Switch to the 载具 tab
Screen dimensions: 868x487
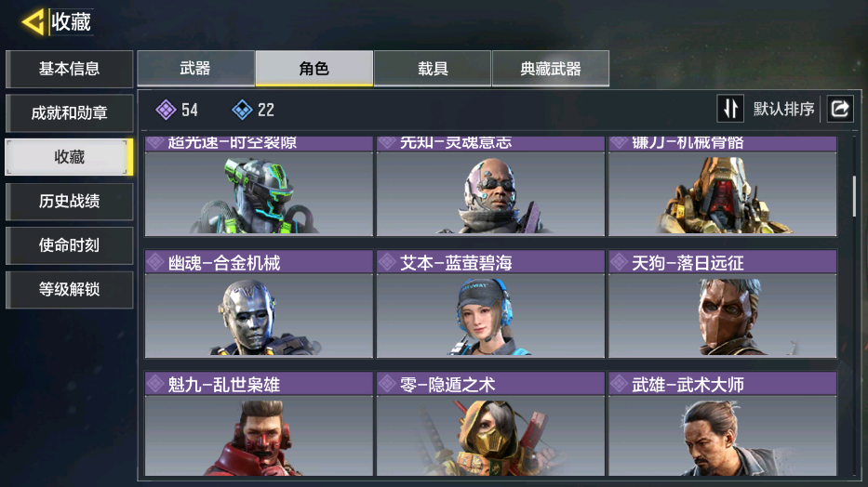coord(433,69)
